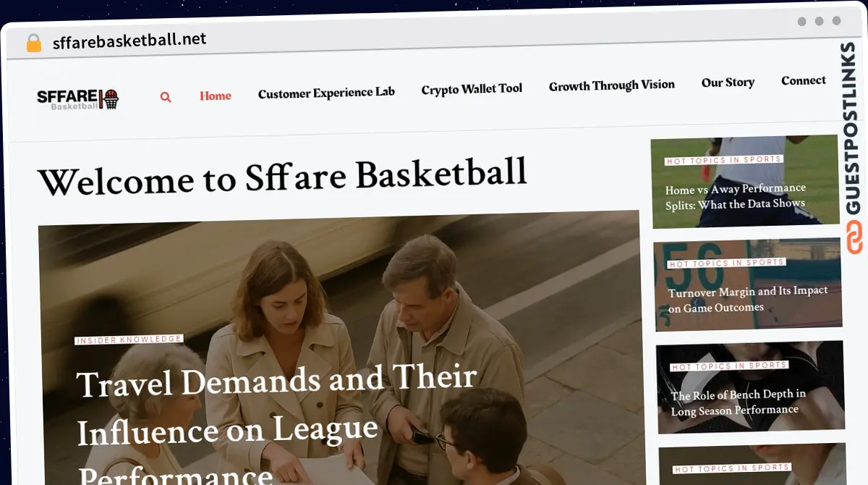Open the Connect menu item

click(804, 80)
